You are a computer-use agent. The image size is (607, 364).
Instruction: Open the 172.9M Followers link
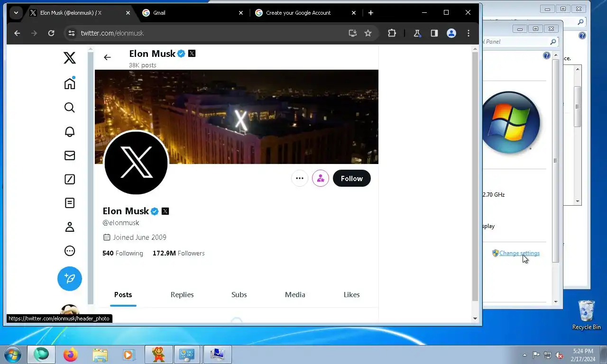point(179,253)
